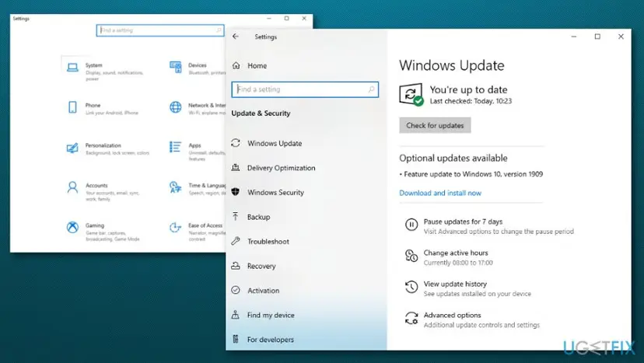
Task: Click the Windows Security shield icon
Action: 236,192
